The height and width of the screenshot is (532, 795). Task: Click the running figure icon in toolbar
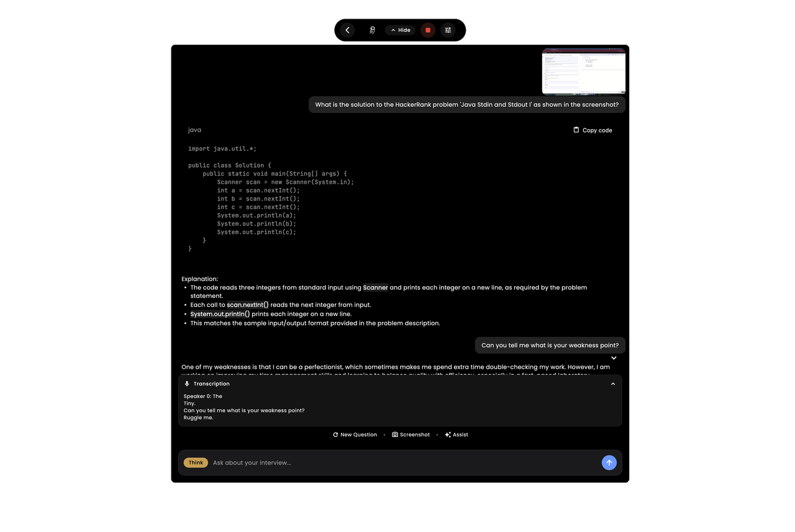[372, 30]
